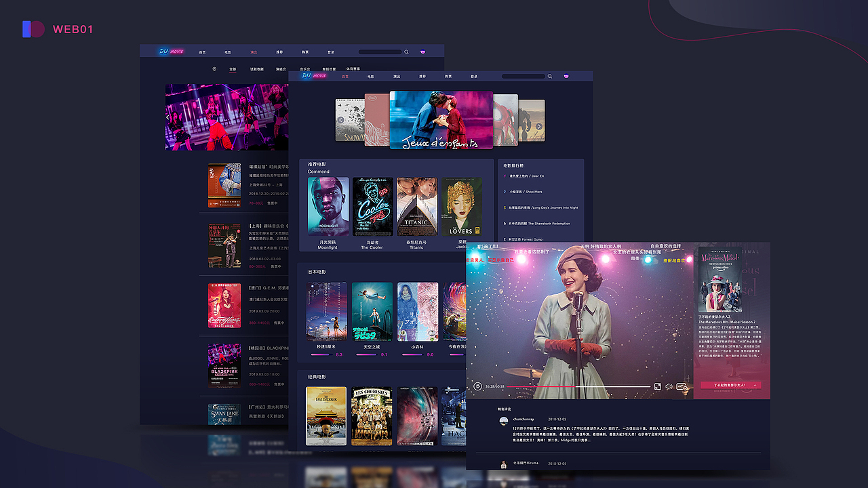The width and height of the screenshot is (868, 488).
Task: Click the rating bar under 秒速5厘米
Action: click(321, 354)
